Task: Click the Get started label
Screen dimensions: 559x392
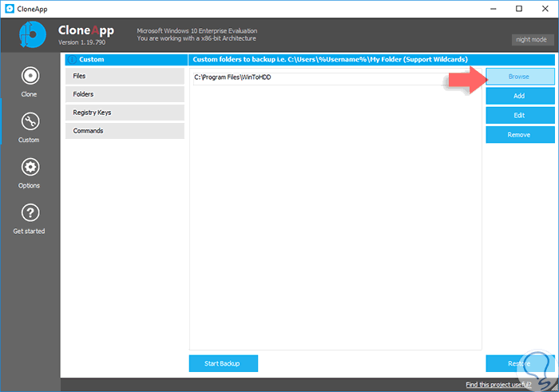Action: pyautogui.click(x=29, y=232)
